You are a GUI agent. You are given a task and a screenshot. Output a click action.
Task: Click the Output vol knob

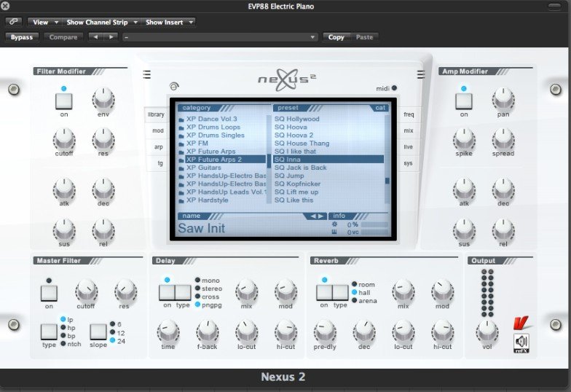[487, 332]
